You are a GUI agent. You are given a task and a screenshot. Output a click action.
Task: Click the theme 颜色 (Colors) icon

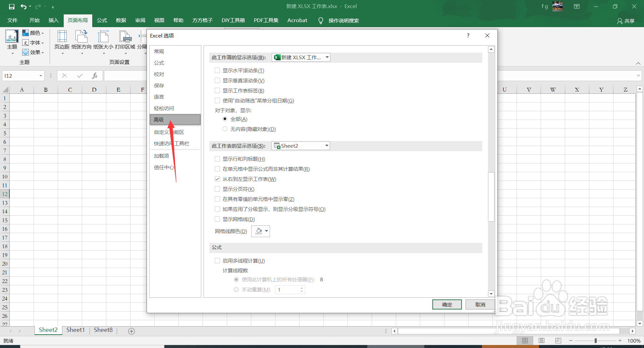pos(33,33)
